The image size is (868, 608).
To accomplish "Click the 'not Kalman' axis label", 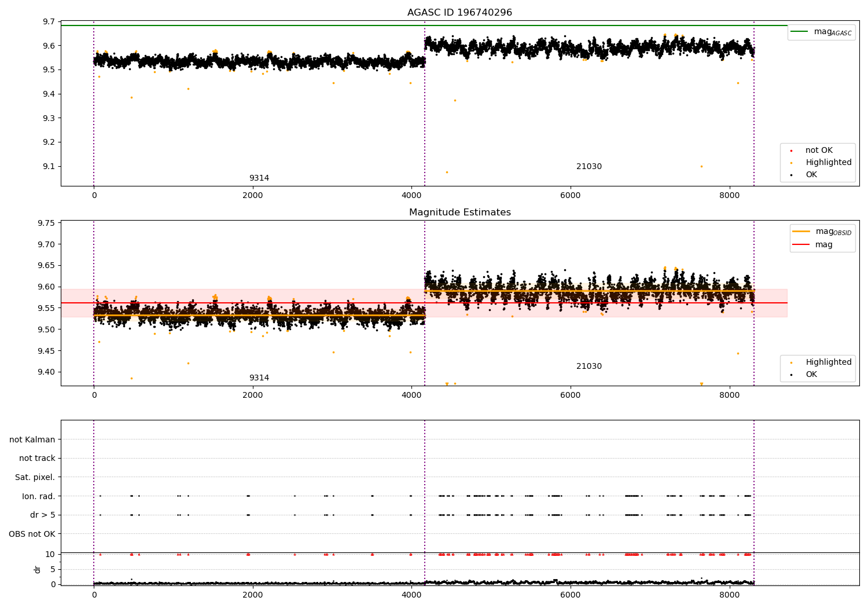I will (32, 439).
